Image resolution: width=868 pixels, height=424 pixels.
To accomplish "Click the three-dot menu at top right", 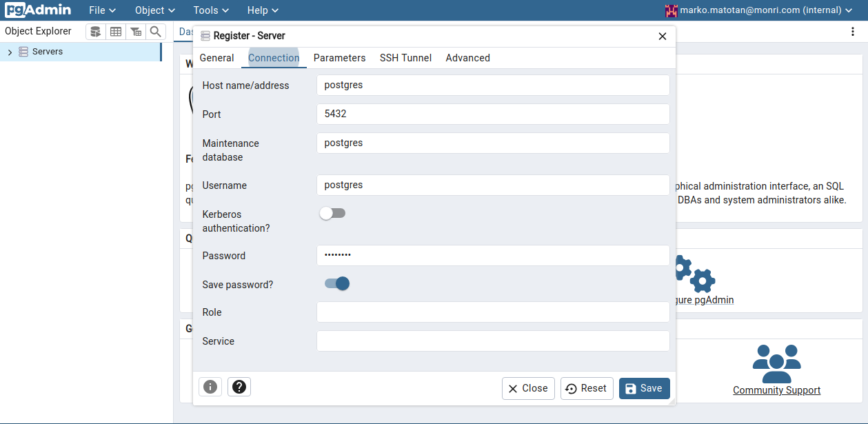I will [x=853, y=32].
